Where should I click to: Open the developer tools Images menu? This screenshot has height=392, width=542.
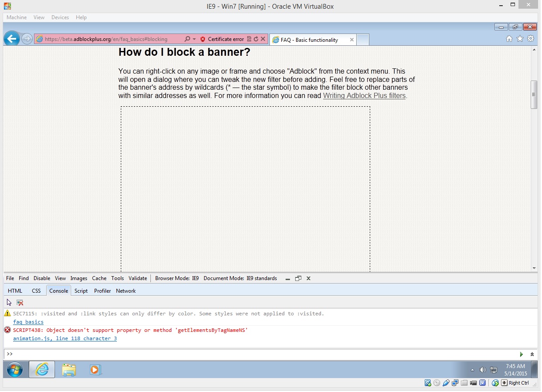coord(79,278)
